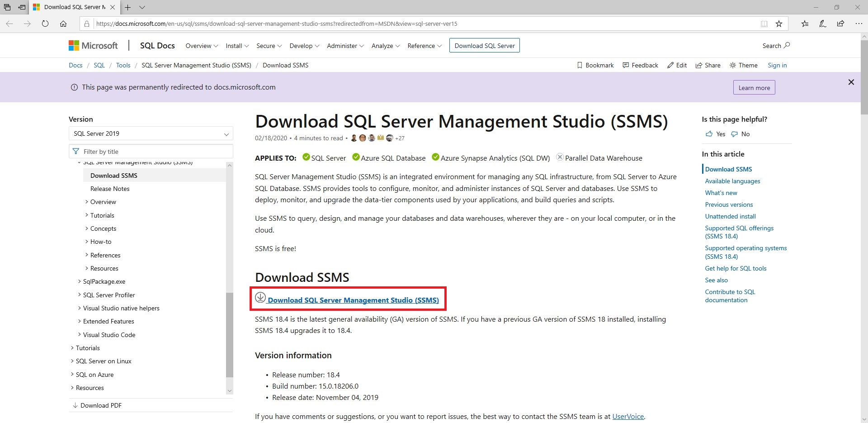This screenshot has height=423, width=868.
Task: Switch to the Download SQL Server tab
Action: [484, 45]
